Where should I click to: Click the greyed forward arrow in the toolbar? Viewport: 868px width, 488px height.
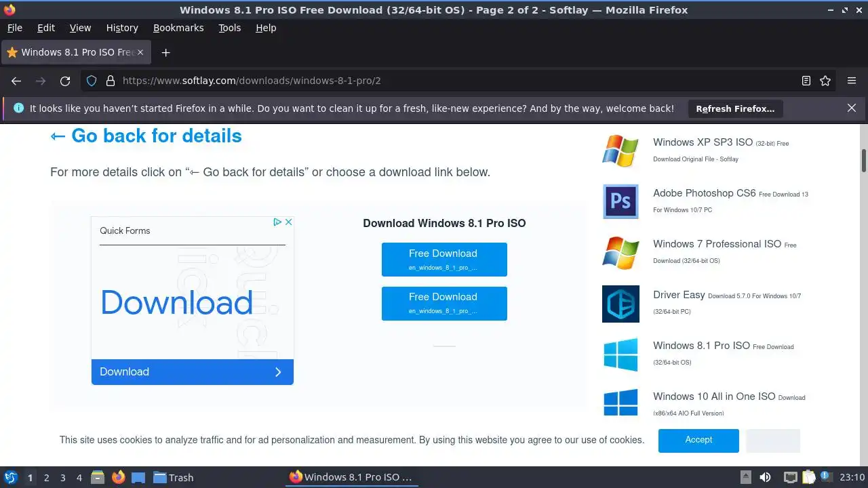41,81
